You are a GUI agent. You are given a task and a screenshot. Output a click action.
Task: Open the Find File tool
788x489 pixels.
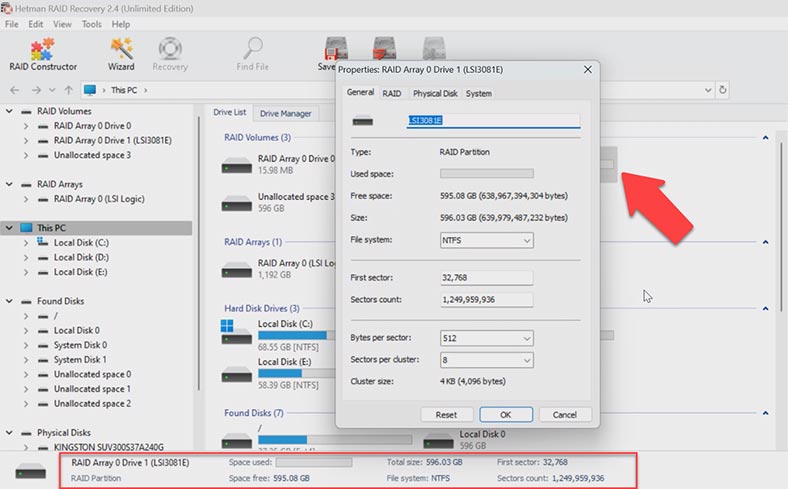(252, 54)
